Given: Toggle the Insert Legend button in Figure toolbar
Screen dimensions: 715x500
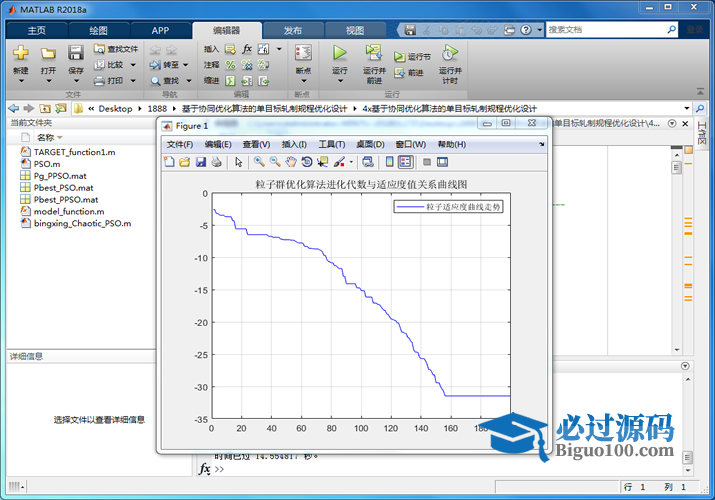Looking at the screenshot, I should 405,161.
